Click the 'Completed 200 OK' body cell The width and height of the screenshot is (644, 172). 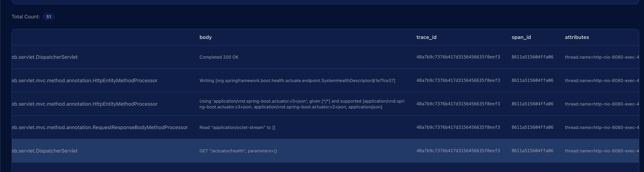pos(219,57)
